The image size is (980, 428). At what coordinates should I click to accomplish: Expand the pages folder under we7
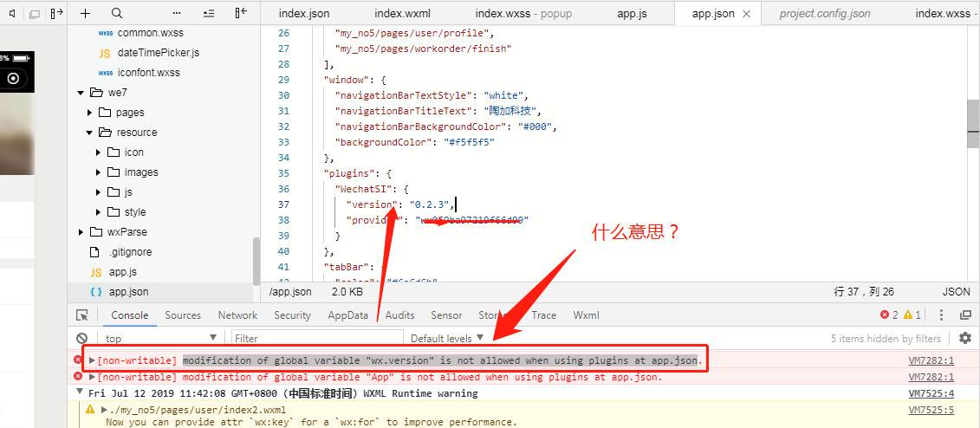point(90,113)
